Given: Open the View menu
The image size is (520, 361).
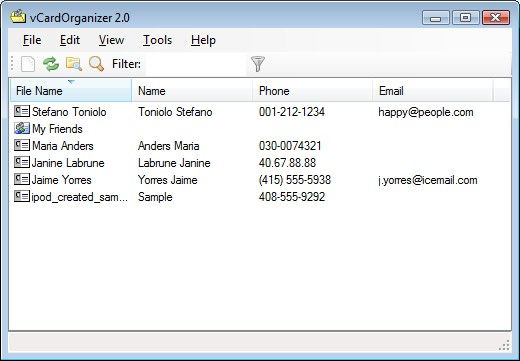Looking at the screenshot, I should [111, 40].
